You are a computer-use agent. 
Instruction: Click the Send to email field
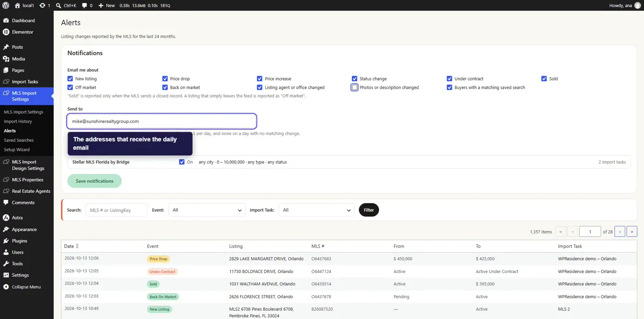(161, 122)
